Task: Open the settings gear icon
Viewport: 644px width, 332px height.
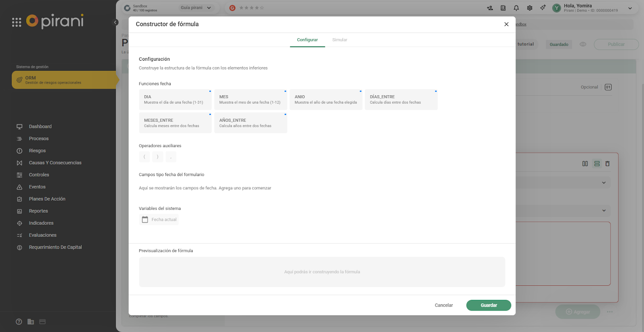Action: [x=529, y=8]
